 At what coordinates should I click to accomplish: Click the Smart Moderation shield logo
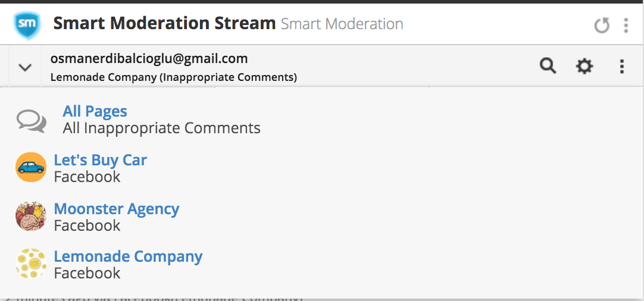pos(27,25)
